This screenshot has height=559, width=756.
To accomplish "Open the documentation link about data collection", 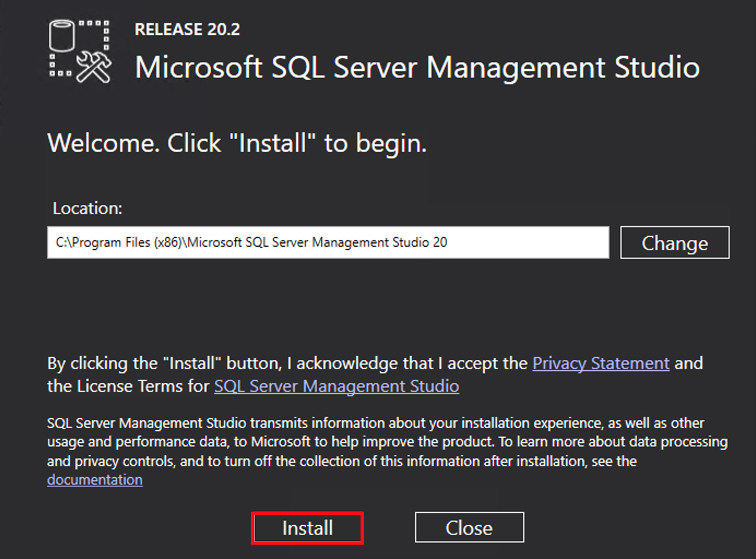I will pos(94,479).
